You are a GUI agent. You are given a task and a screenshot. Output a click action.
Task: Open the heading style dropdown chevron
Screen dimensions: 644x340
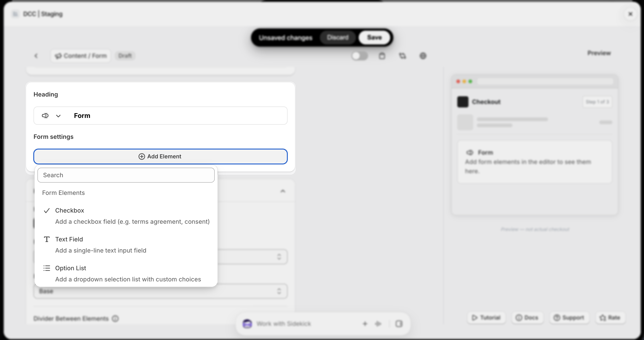(58, 116)
